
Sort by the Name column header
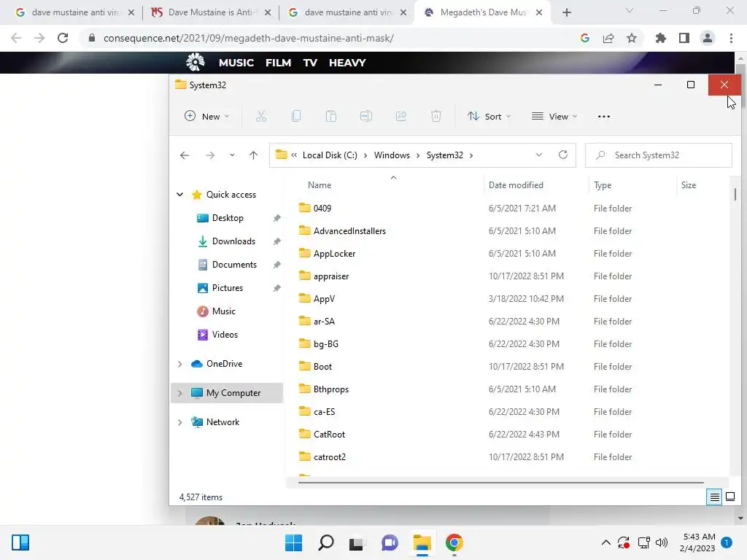[x=320, y=184]
